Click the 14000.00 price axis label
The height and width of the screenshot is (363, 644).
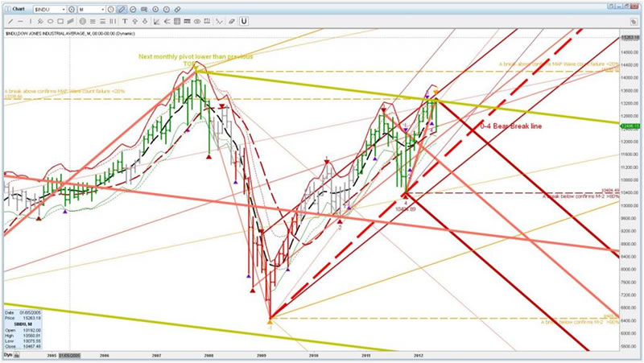click(x=630, y=77)
